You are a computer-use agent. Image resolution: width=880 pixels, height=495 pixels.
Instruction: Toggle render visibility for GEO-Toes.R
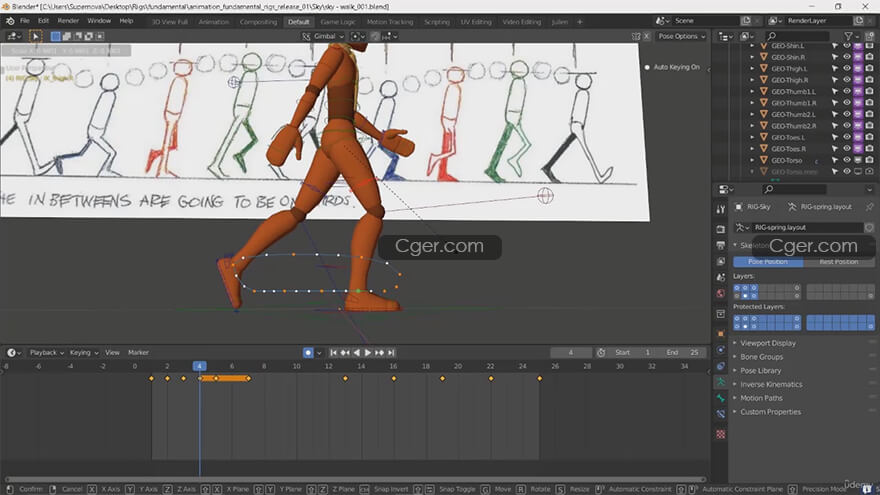(x=868, y=149)
